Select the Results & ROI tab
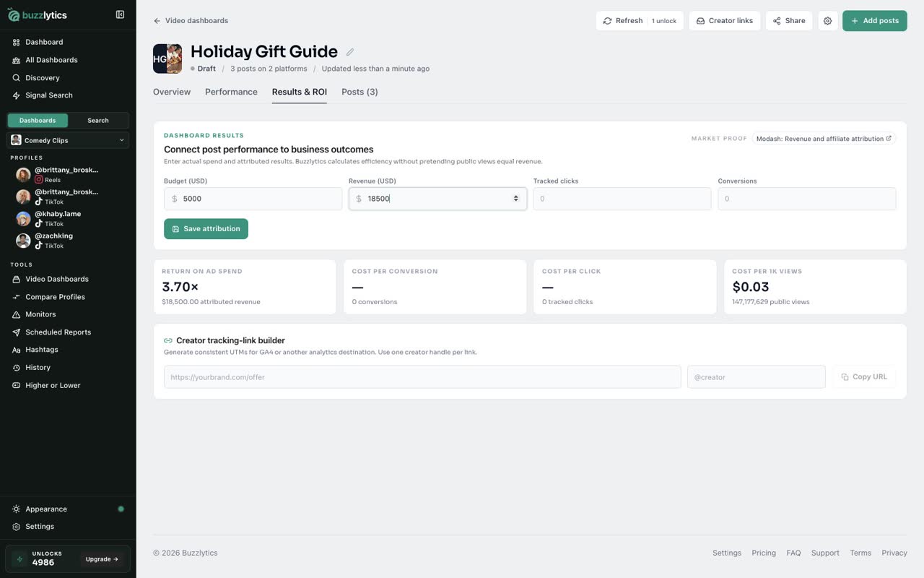Viewport: 924px width, 578px height. [x=300, y=92]
